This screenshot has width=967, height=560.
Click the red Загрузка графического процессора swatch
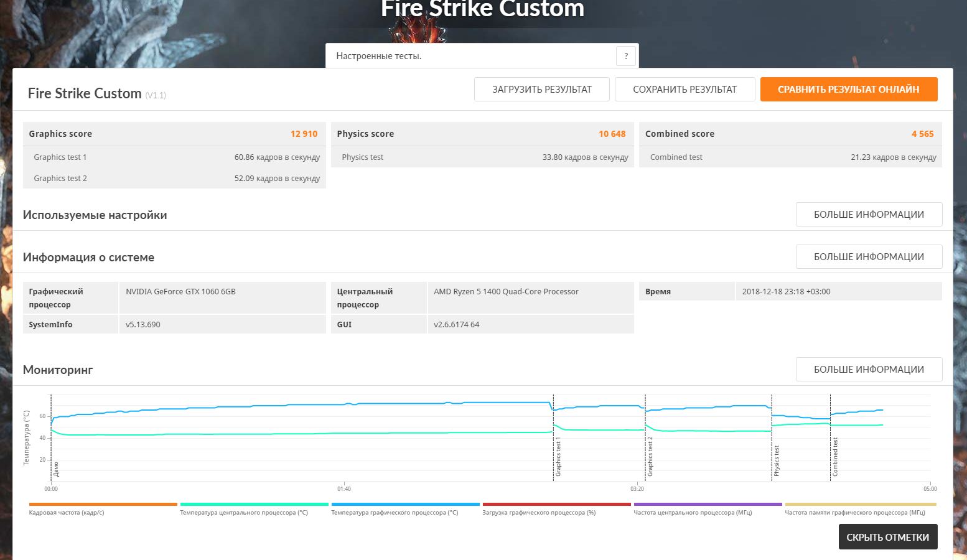pyautogui.click(x=556, y=505)
